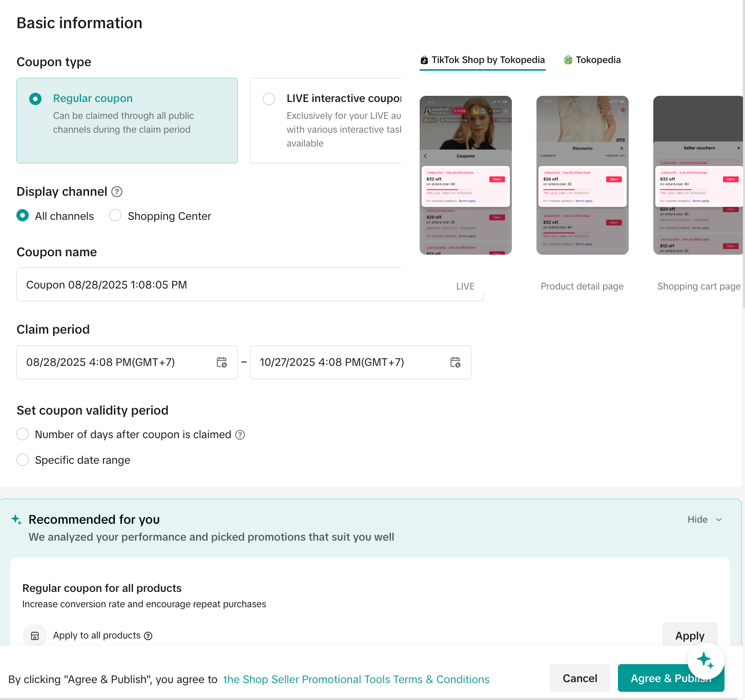The height and width of the screenshot is (700, 745).
Task: Select Number of days after coupon is claimed
Action: pos(23,434)
